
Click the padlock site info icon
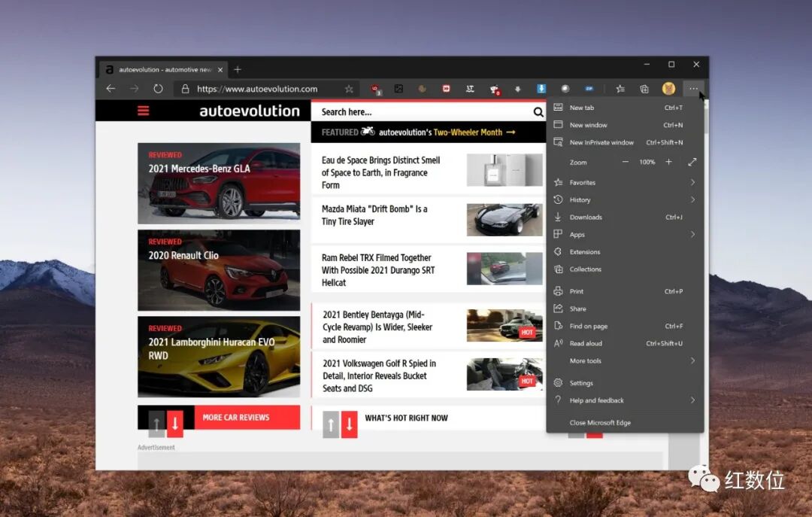tap(185, 89)
